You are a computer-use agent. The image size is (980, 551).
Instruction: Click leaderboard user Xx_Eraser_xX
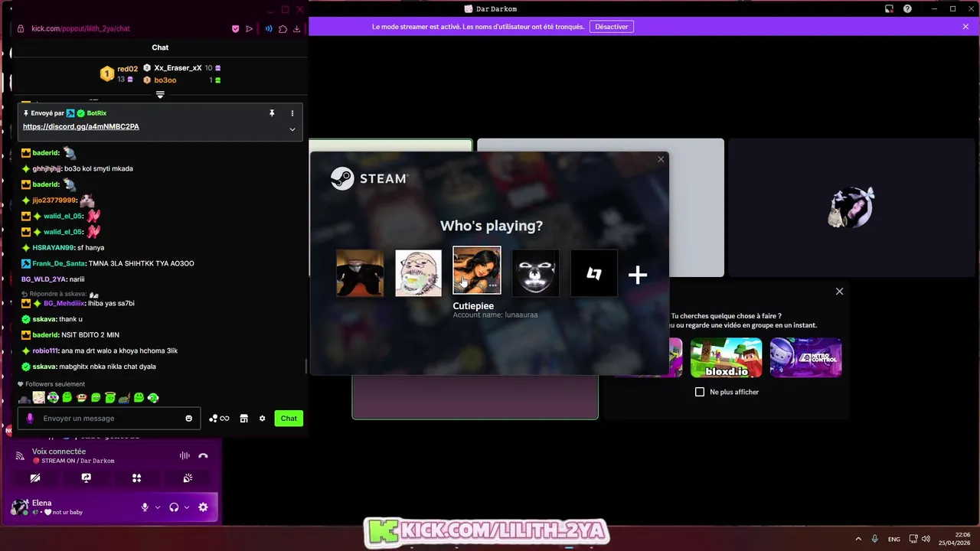178,68
